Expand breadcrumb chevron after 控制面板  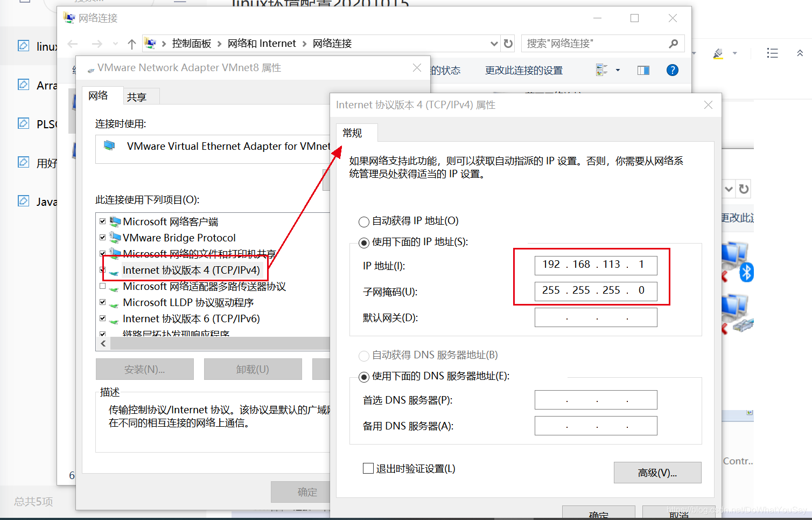219,44
